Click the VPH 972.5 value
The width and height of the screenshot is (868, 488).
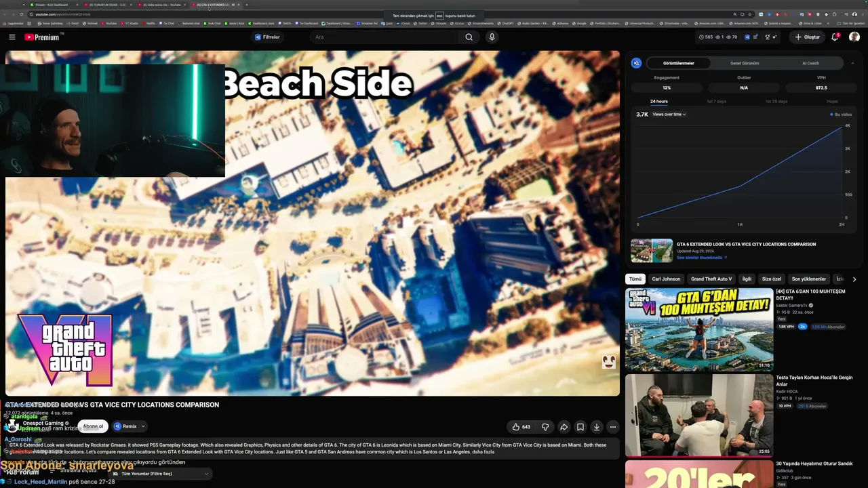tap(821, 88)
